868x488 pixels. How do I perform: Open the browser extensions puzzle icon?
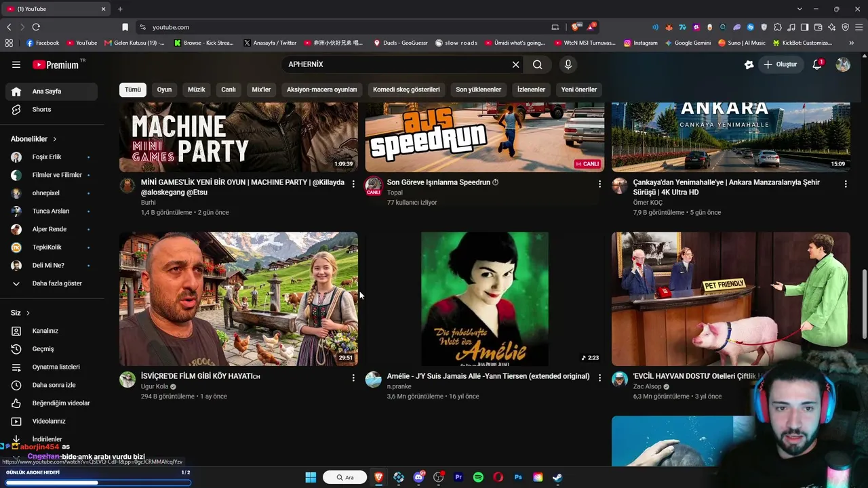tap(777, 27)
